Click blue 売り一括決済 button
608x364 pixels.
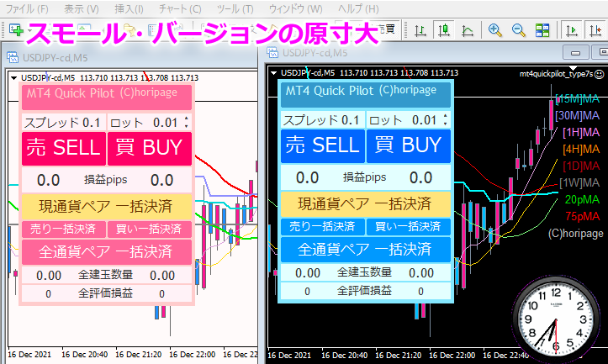pyautogui.click(x=323, y=227)
